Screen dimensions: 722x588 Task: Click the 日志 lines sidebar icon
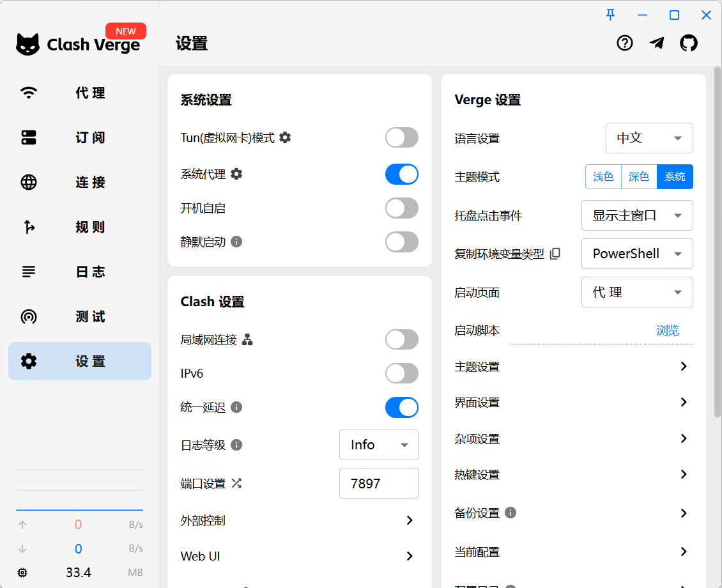pos(29,272)
